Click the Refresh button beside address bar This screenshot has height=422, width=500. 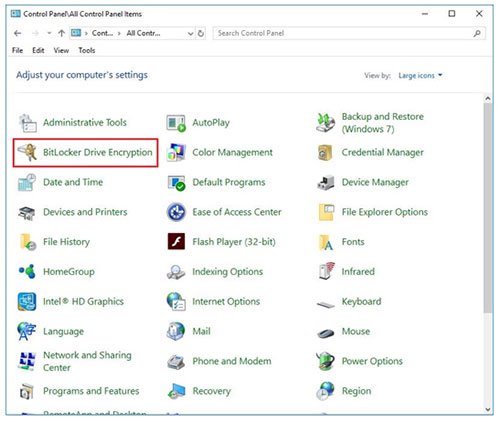201,33
